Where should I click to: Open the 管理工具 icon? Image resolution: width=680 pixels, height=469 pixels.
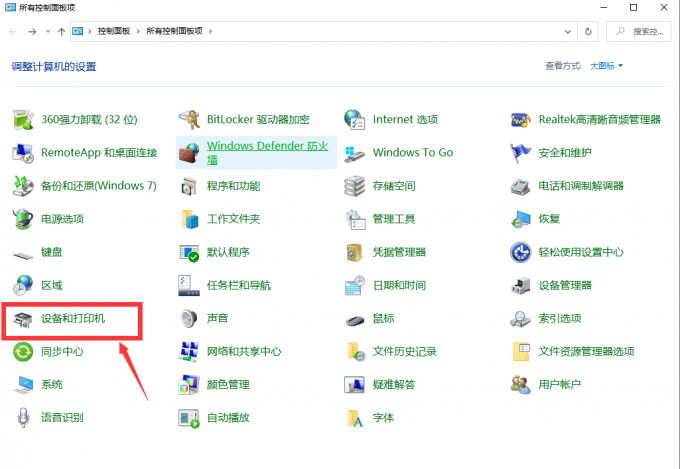pos(355,219)
